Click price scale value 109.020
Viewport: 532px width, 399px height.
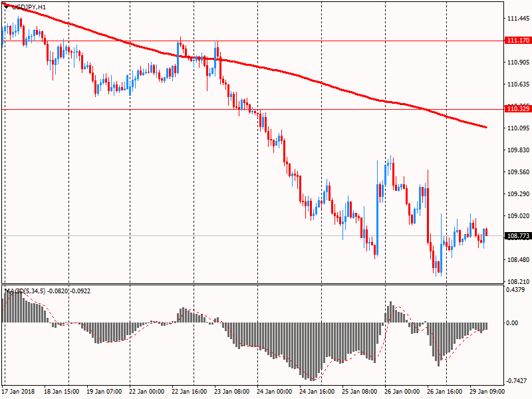[518, 215]
